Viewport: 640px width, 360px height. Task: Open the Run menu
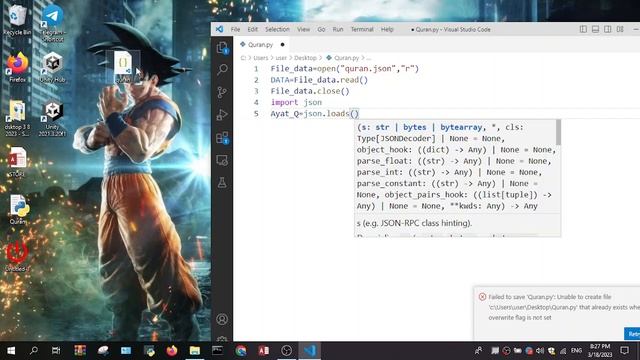pyautogui.click(x=338, y=29)
